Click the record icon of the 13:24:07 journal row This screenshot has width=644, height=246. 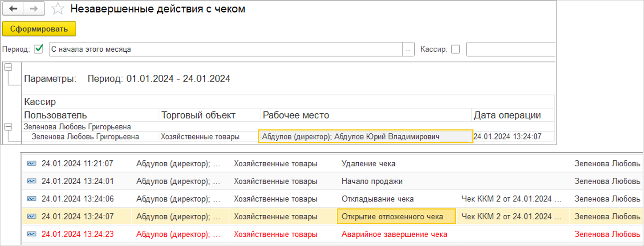click(32, 217)
